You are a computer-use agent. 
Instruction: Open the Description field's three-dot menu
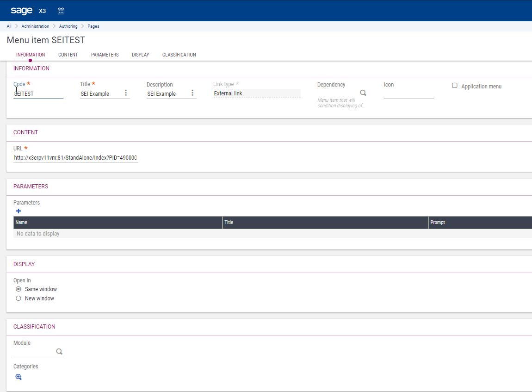coord(192,93)
